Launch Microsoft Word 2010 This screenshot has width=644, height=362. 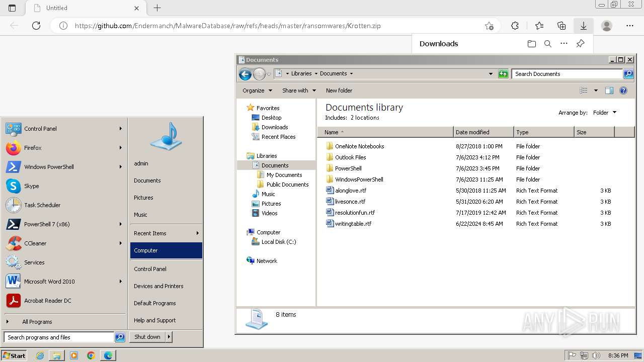coord(63,282)
